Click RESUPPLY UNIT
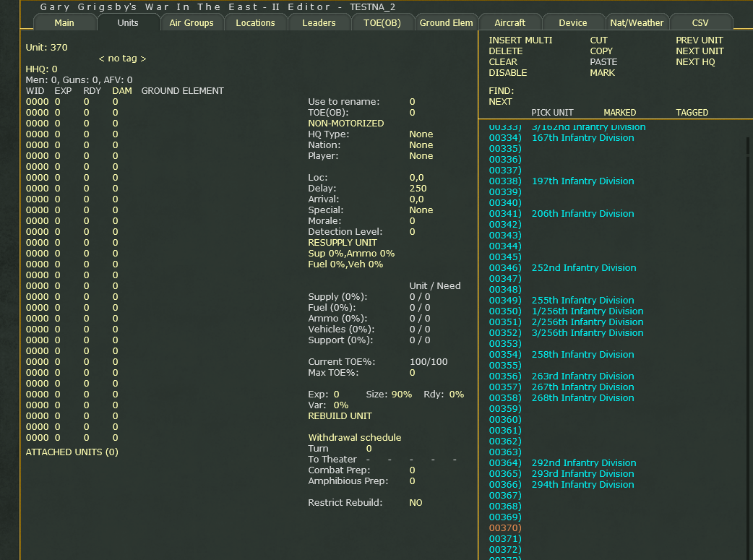Image resolution: width=753 pixels, height=560 pixels. point(343,243)
